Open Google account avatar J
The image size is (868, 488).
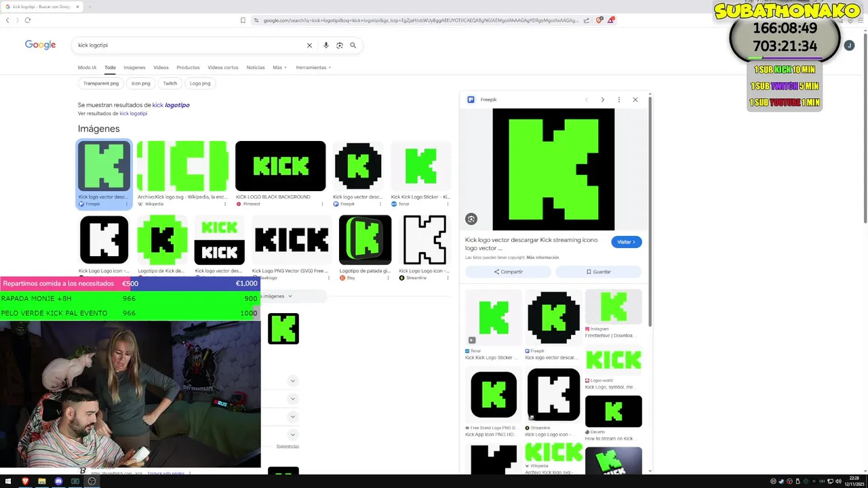849,45
